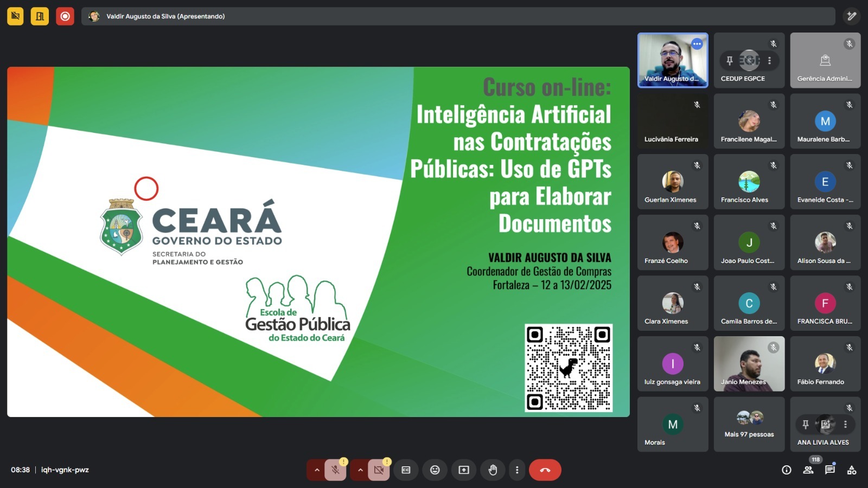Screen dimensions: 868x488
Task: Click Evaneide Costa's avatar
Action: (825, 182)
